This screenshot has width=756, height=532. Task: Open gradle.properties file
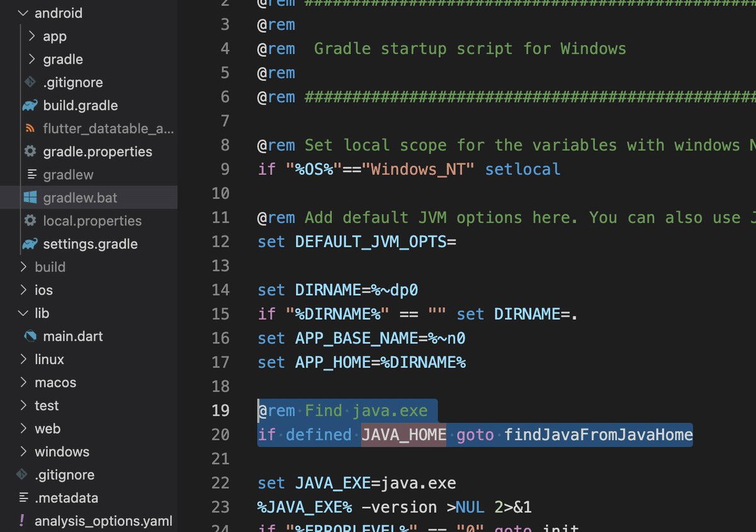point(98,152)
